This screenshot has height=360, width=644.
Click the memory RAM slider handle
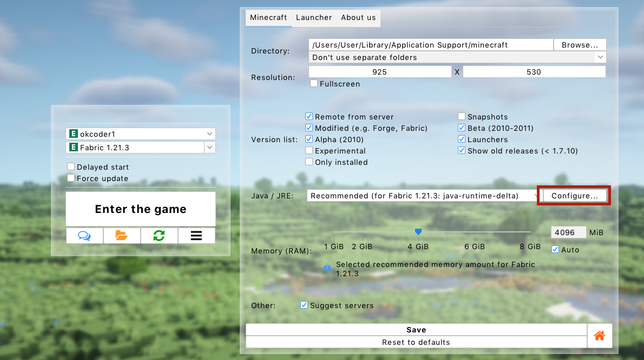pyautogui.click(x=418, y=232)
